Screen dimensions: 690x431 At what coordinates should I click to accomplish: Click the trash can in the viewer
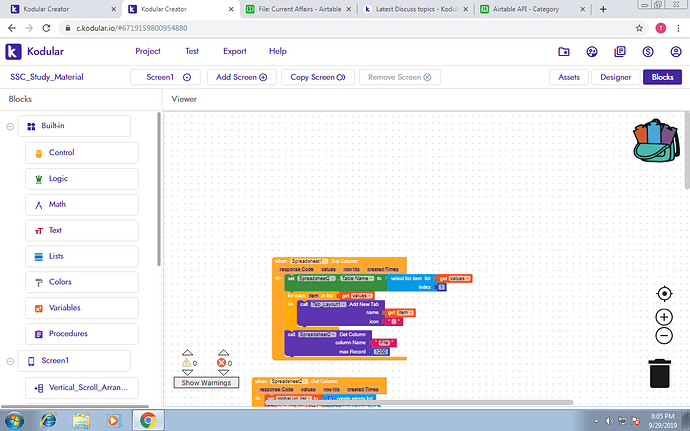click(x=660, y=373)
